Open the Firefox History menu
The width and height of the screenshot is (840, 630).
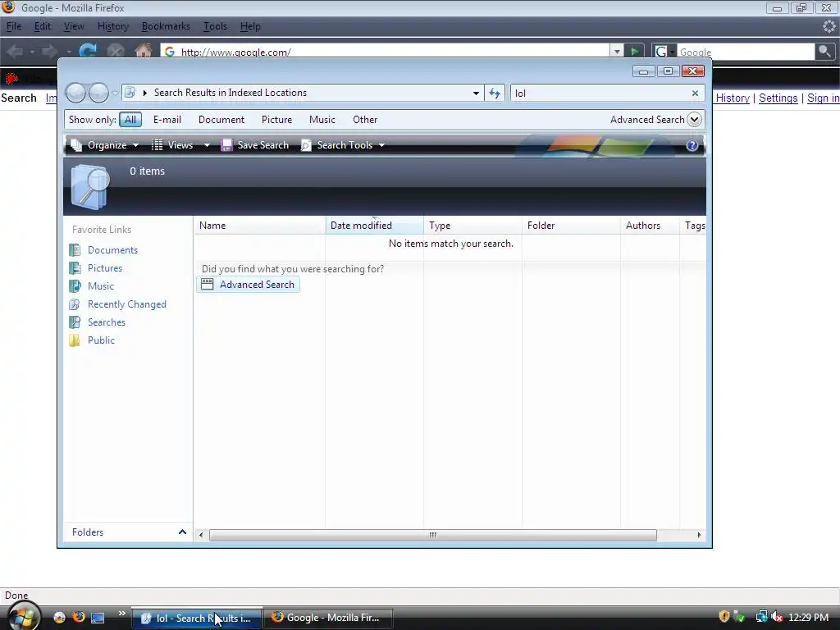click(x=113, y=26)
